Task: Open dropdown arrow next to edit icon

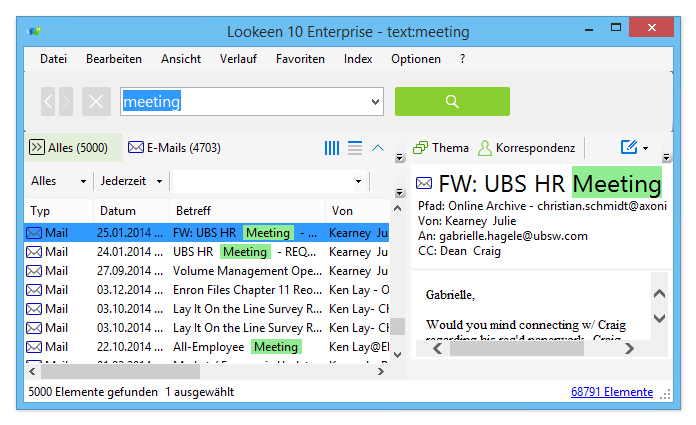Action: 645,148
